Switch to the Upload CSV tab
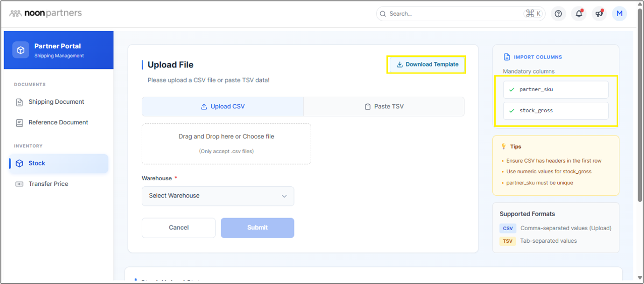 (x=222, y=107)
